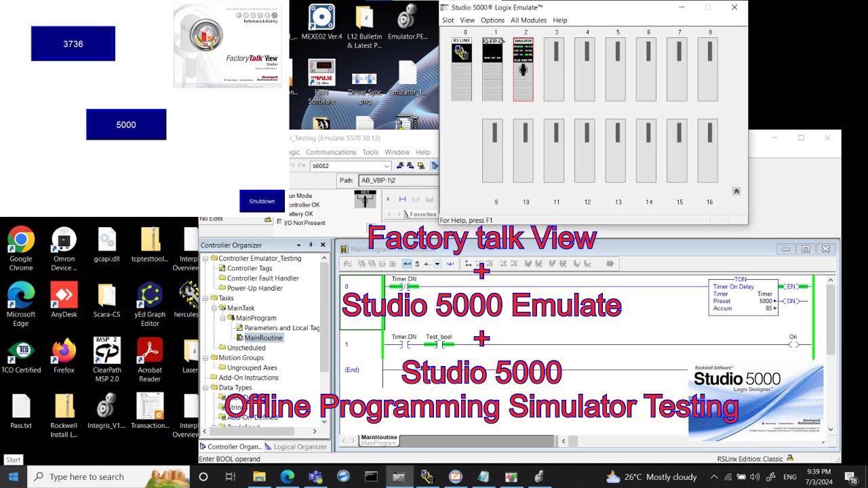Screen dimensions: 868x488
Task: Toggle the I/O Not Present status indicator box
Action: [279, 222]
